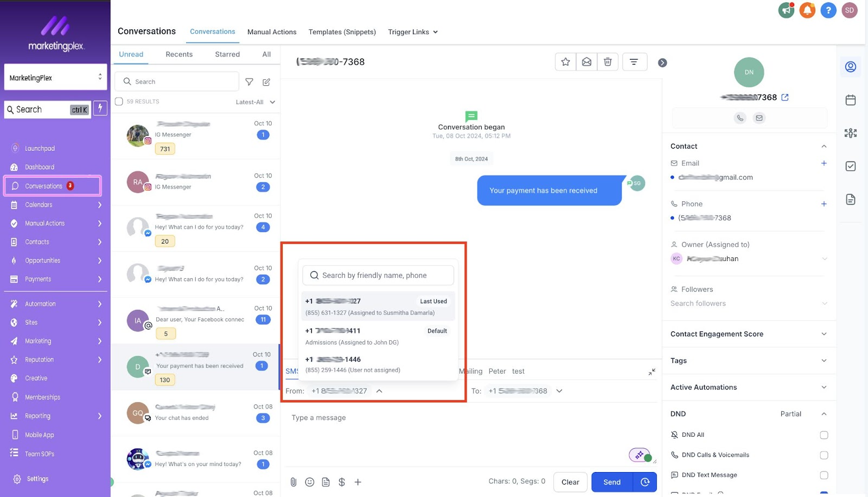Switch to the All conversations tab
The image size is (868, 497).
266,54
